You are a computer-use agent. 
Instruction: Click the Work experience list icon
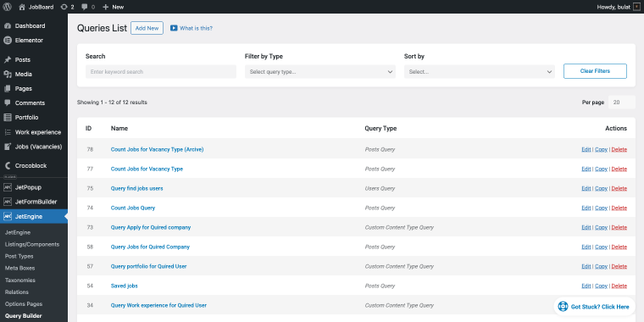[x=8, y=132]
